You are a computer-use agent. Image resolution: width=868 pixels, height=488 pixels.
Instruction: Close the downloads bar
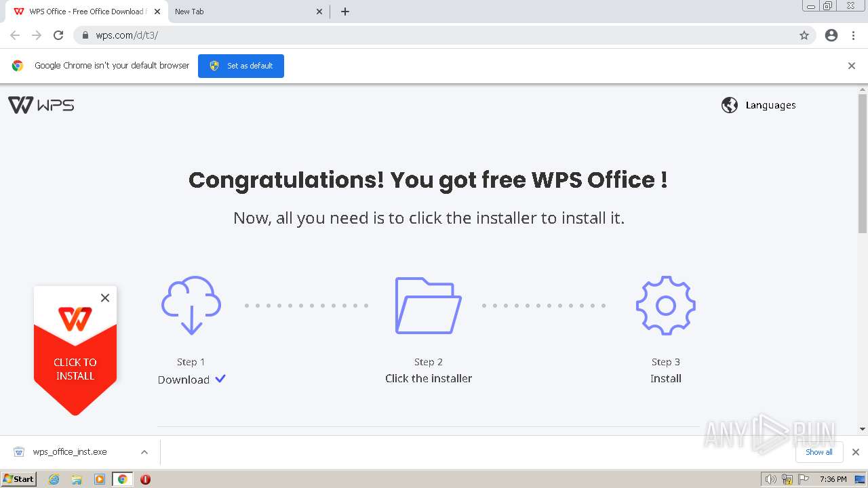click(x=856, y=452)
